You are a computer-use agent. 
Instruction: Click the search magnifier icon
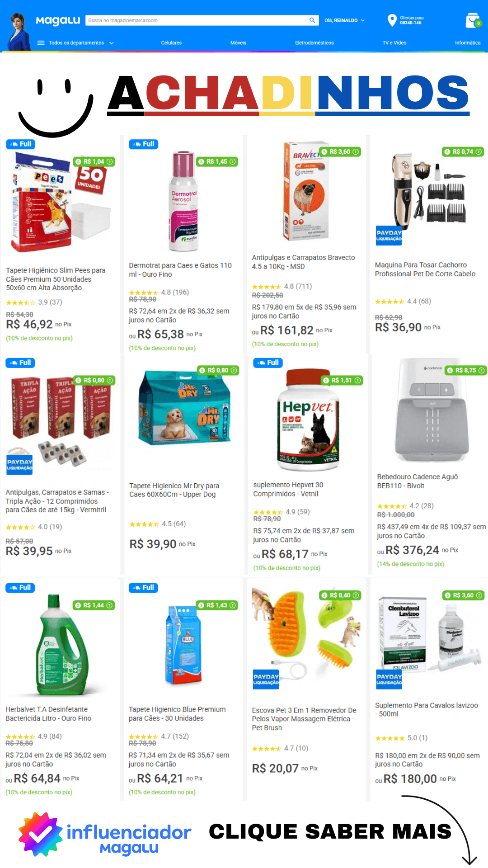pyautogui.click(x=312, y=20)
